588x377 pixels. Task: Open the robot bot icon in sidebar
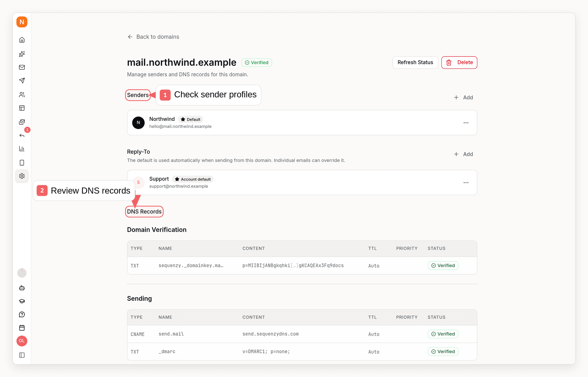[x=22, y=288]
